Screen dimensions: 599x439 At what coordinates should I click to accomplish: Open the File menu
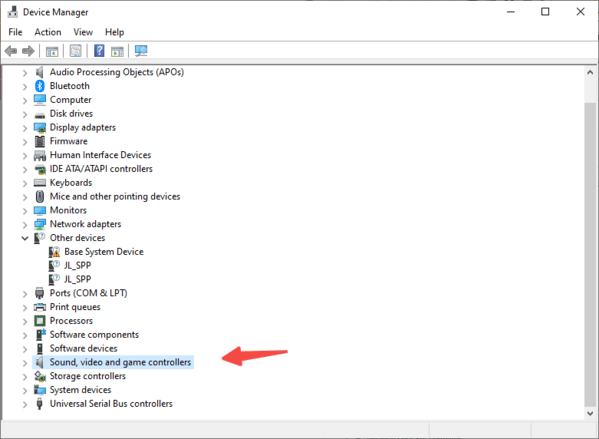16,32
